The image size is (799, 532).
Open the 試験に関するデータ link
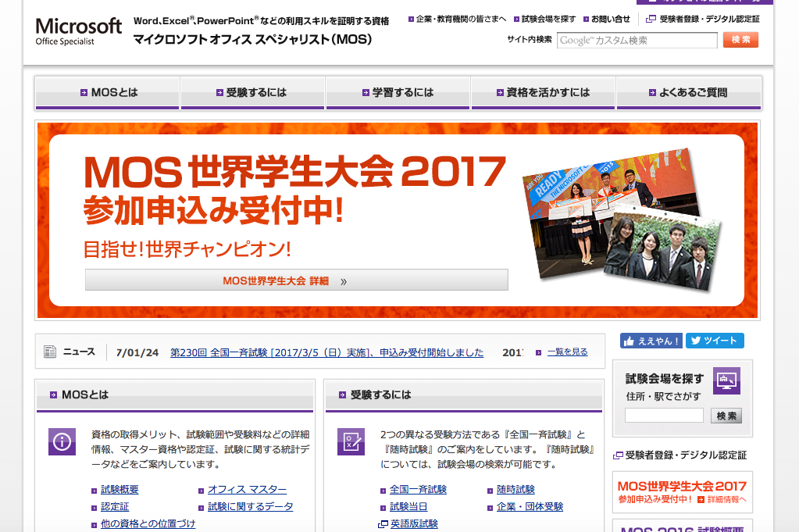[251, 507]
